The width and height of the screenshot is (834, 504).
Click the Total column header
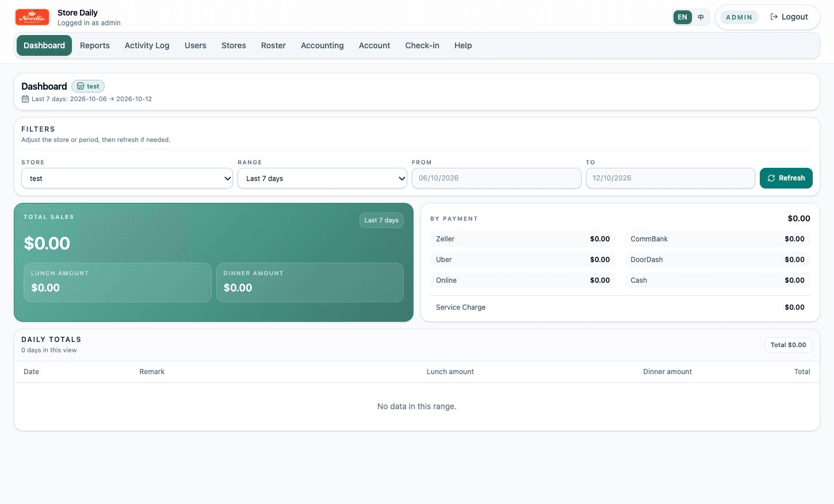click(802, 372)
